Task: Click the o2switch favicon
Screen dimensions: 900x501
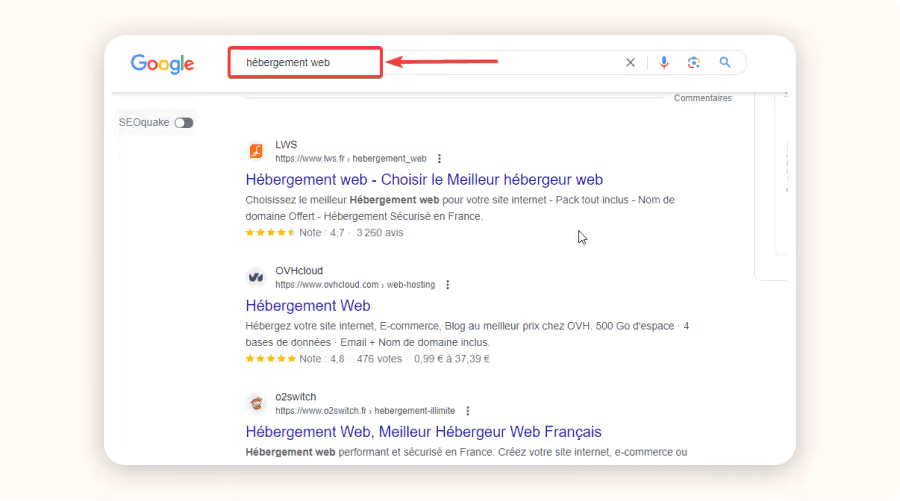Action: [x=256, y=403]
